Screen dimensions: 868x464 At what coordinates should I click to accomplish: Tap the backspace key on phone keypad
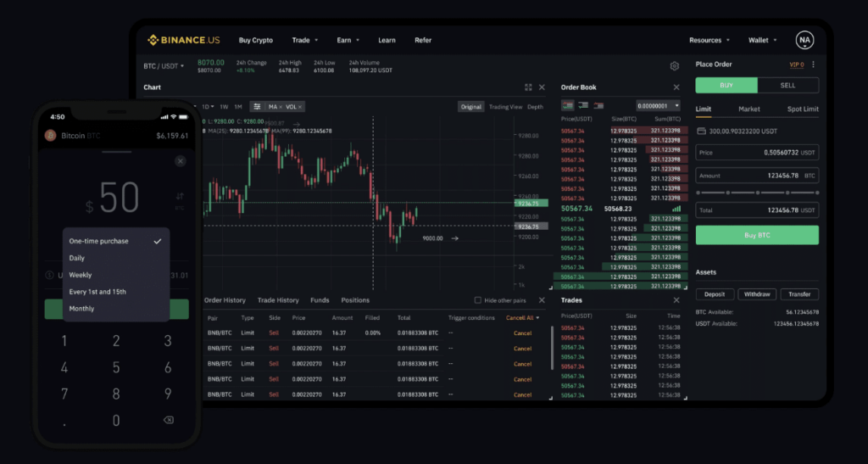[x=169, y=420]
